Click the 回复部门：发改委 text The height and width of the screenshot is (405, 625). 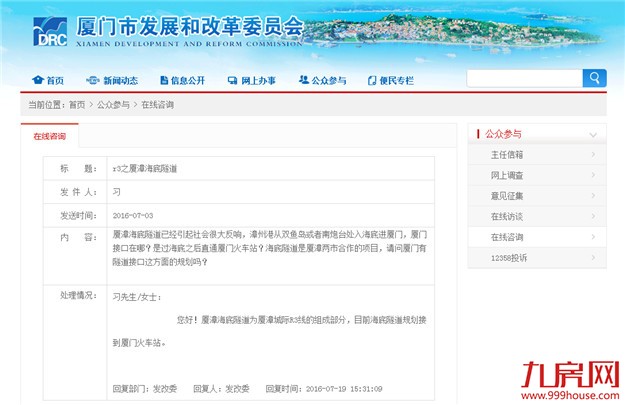145,389
